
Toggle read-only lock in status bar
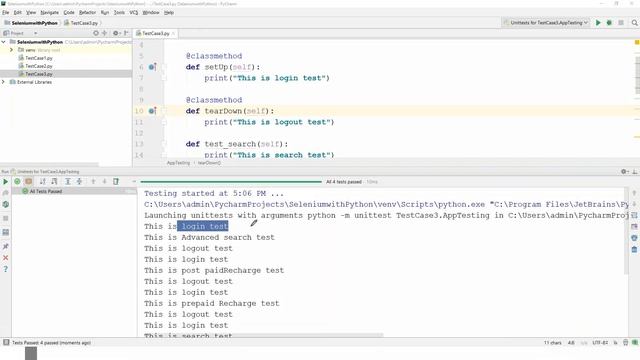point(616,343)
